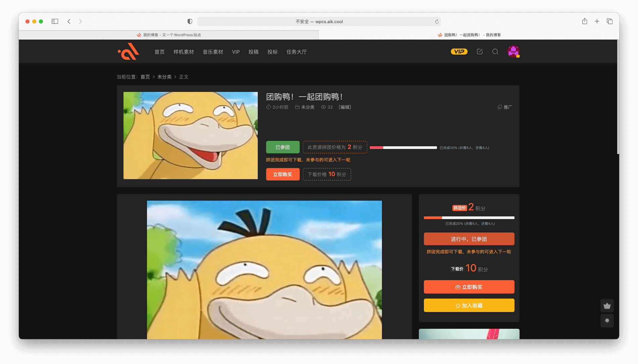Click 立即购买 button beside product image
638x364 pixels.
(x=283, y=174)
